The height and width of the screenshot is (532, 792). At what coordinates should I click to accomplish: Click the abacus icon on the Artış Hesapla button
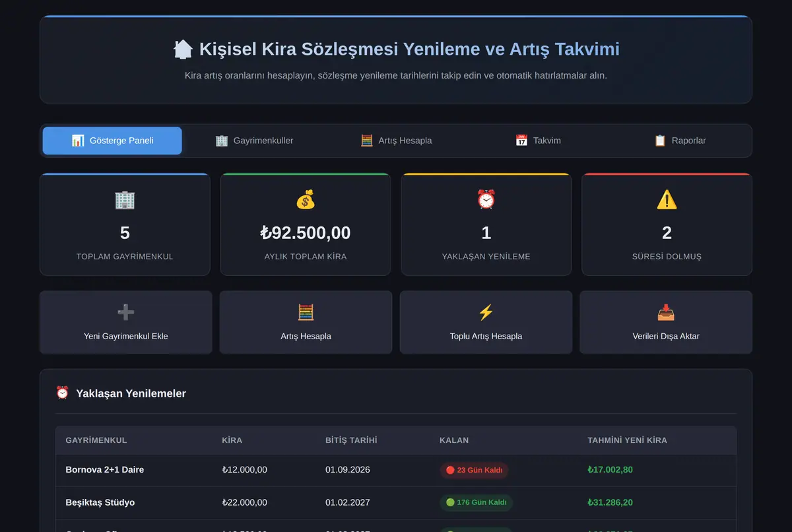click(306, 312)
